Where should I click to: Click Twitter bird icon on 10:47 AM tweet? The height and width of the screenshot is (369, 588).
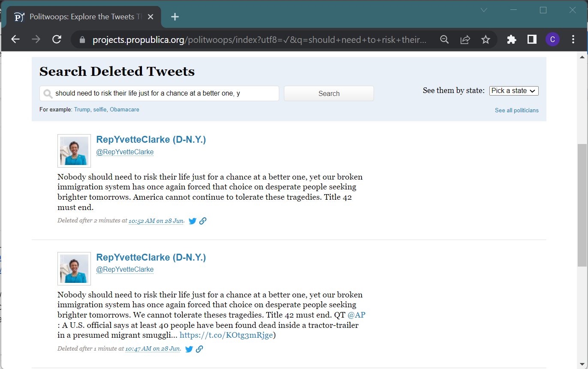tap(189, 349)
